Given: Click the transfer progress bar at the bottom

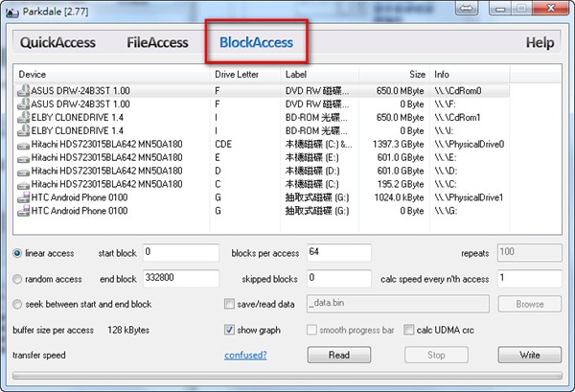Looking at the screenshot, I should pos(287,376).
